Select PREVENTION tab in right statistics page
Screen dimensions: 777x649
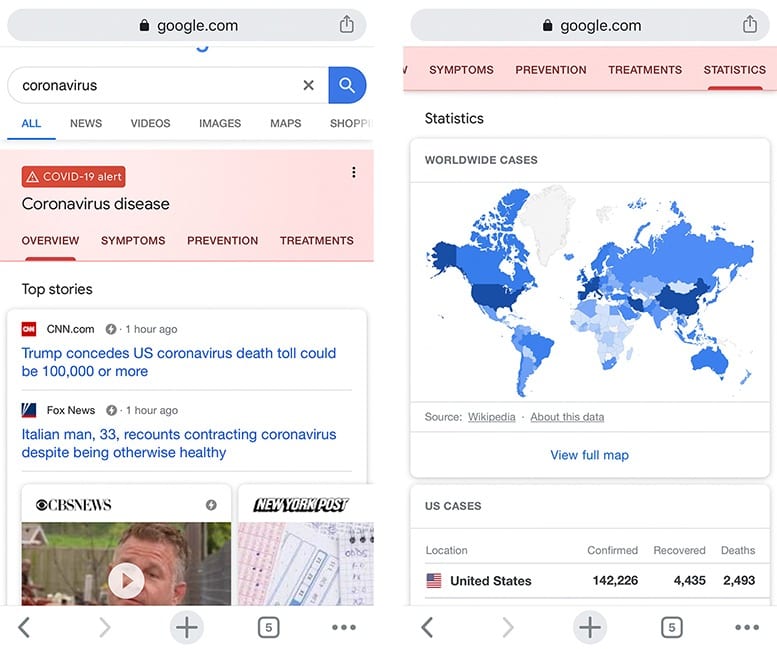(551, 70)
